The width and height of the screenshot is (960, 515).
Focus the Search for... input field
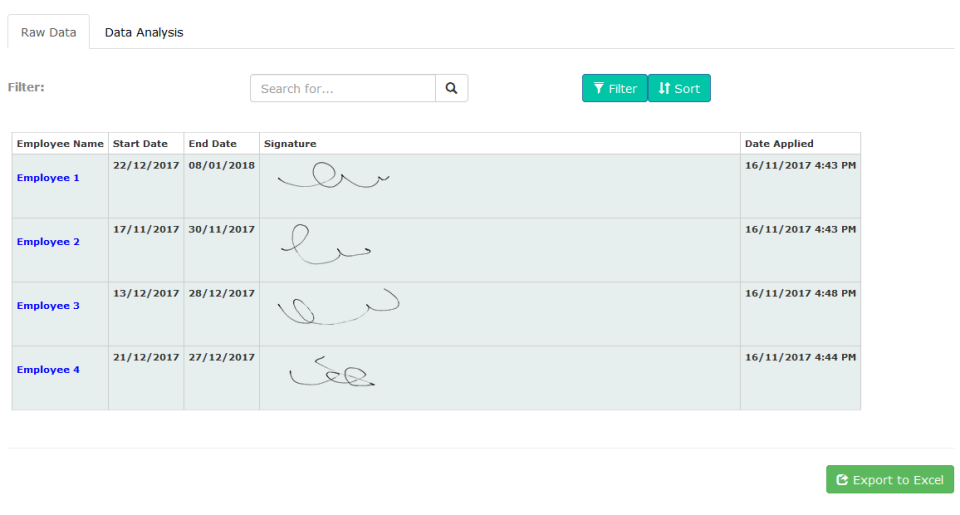click(343, 88)
